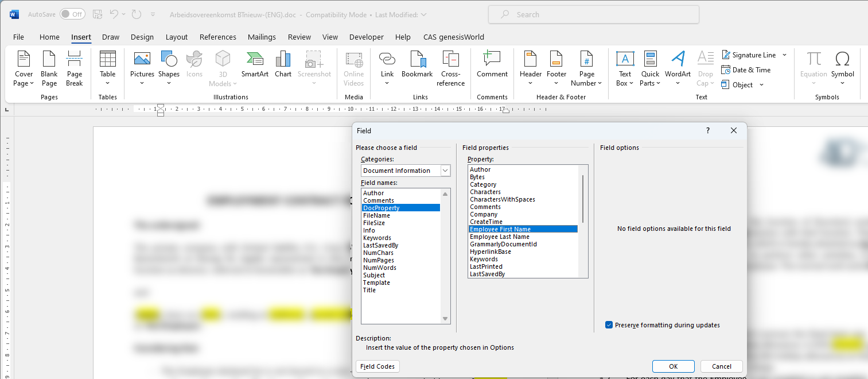Switch to the References tab
The image size is (868, 379).
(x=218, y=37)
